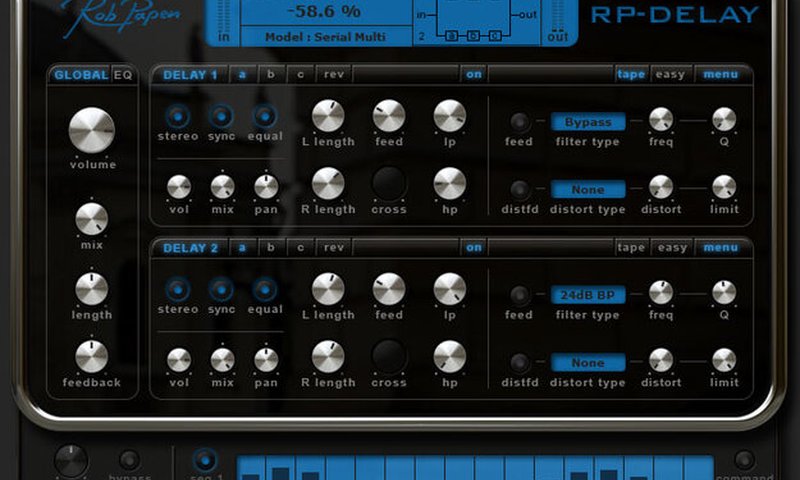Select tab b in Delay 1

click(x=271, y=74)
